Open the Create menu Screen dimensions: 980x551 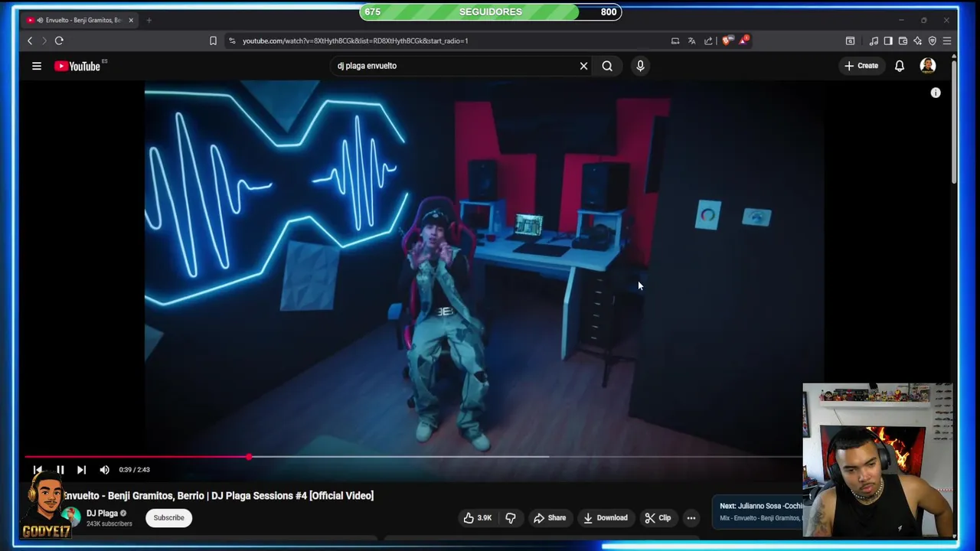tap(861, 66)
